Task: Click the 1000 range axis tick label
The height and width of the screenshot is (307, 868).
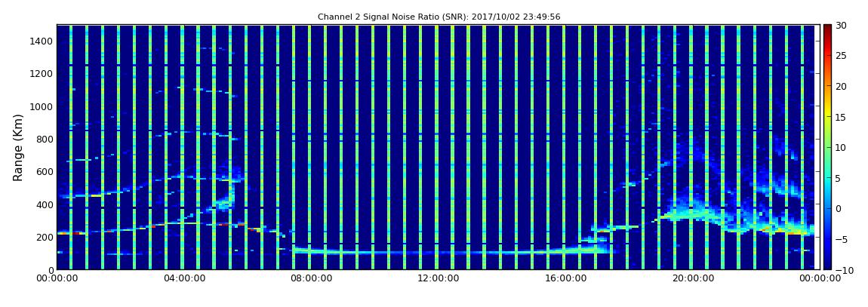Action: (42, 106)
